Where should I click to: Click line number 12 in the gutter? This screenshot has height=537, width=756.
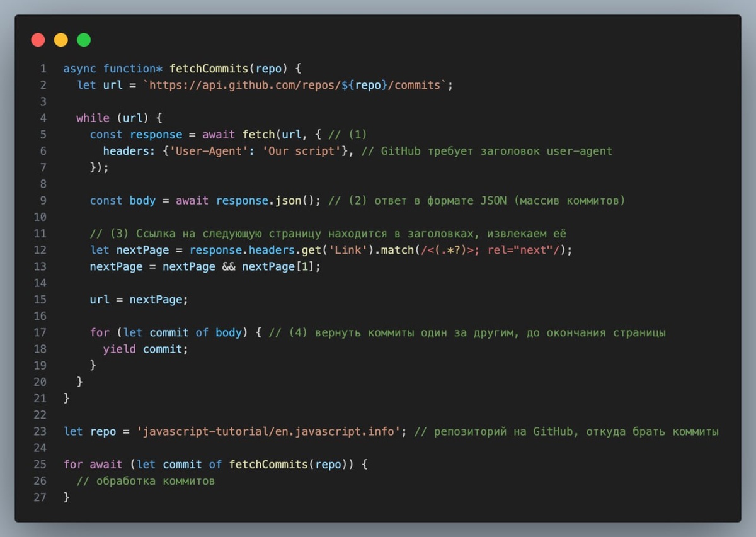[40, 250]
